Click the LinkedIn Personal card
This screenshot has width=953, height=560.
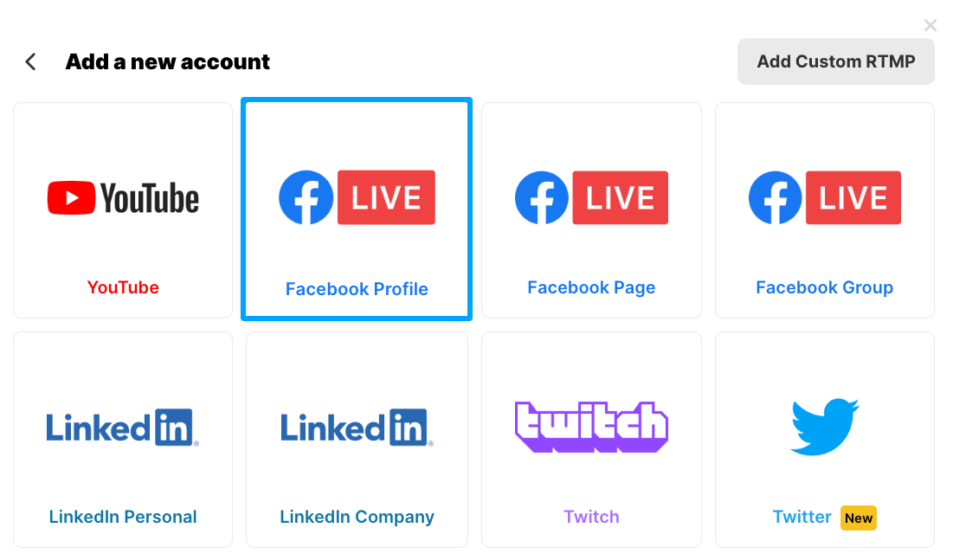(122, 439)
